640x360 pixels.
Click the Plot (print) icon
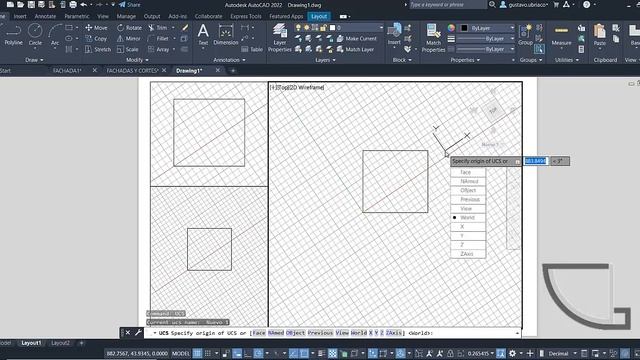pyautogui.click(x=73, y=4)
